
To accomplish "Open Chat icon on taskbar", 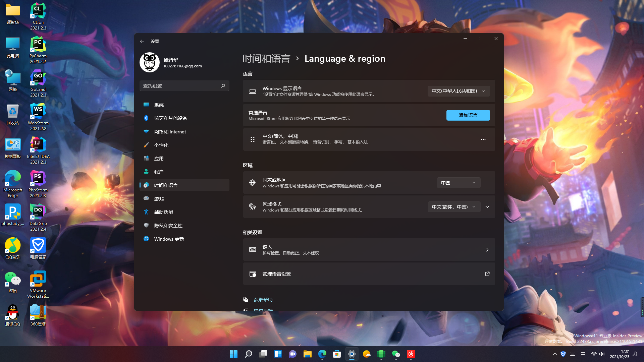I will pos(293,354).
